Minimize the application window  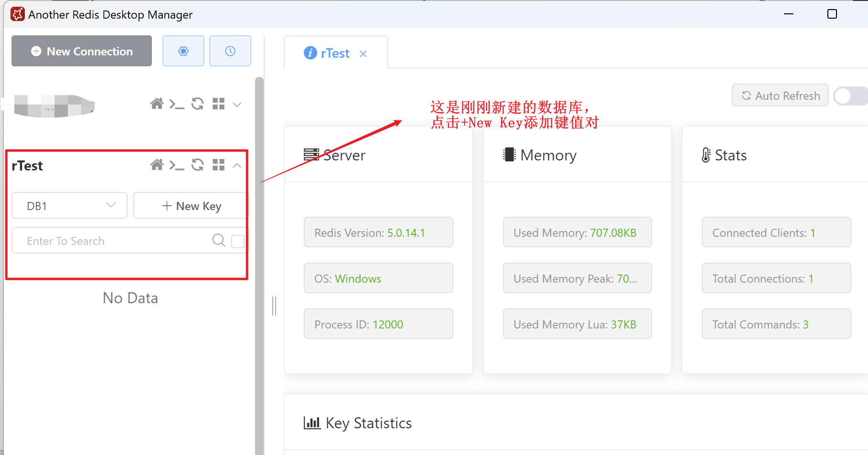[x=789, y=14]
